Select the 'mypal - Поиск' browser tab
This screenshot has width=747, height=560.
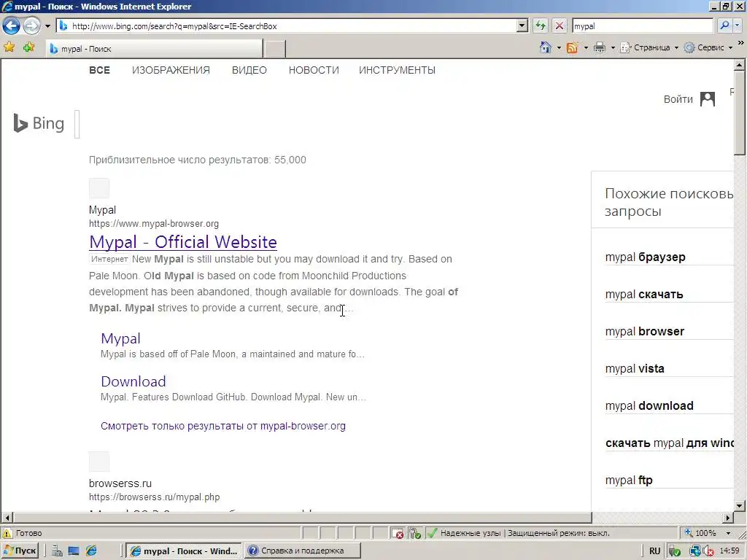(154, 49)
